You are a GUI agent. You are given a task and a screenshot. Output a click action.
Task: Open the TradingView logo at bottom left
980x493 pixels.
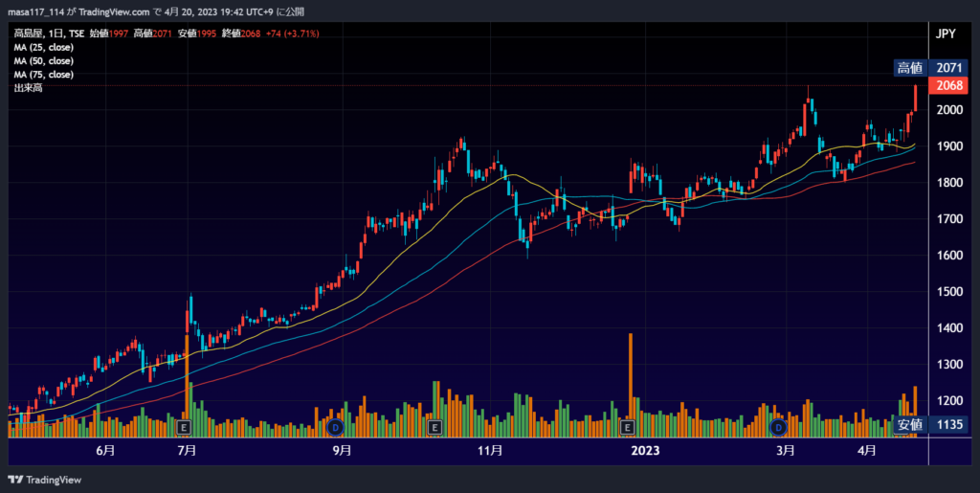(x=44, y=480)
